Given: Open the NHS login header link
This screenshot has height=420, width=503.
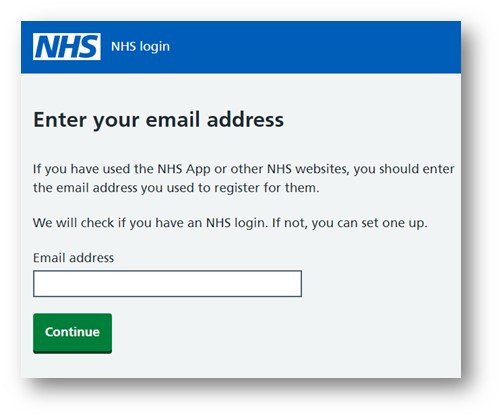Looking at the screenshot, I should click(140, 46).
